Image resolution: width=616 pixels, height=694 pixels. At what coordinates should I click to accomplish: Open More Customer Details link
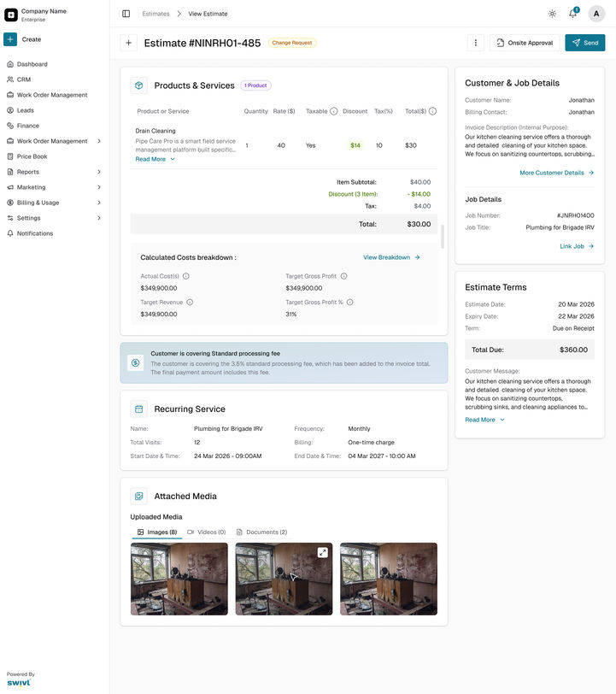pyautogui.click(x=557, y=173)
